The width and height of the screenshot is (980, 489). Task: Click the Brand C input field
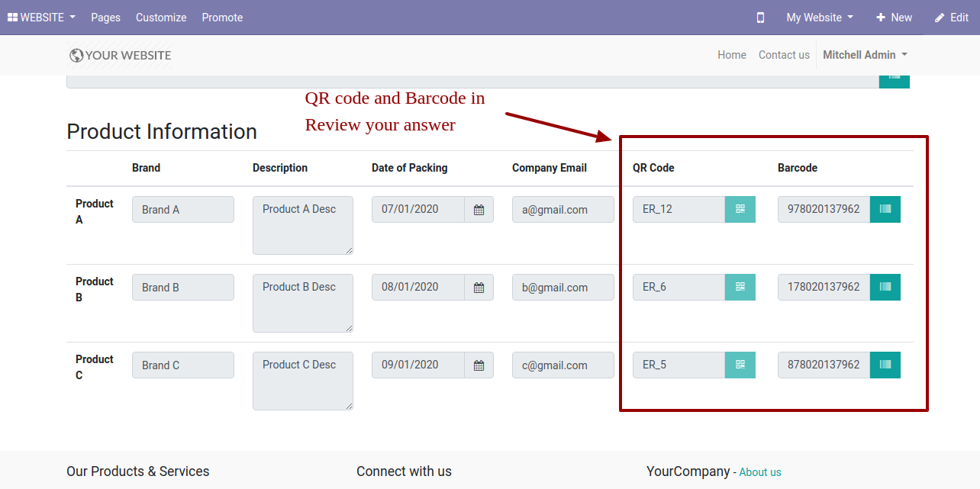183,365
